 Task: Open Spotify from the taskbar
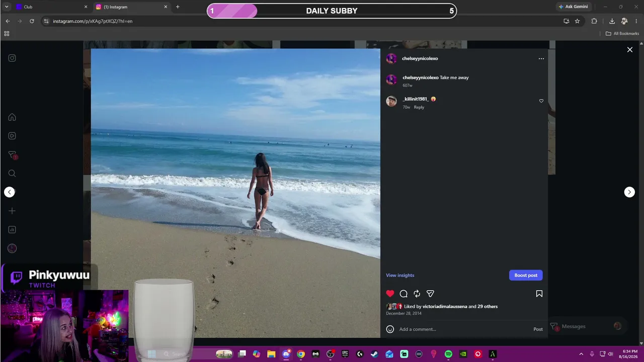point(448,354)
